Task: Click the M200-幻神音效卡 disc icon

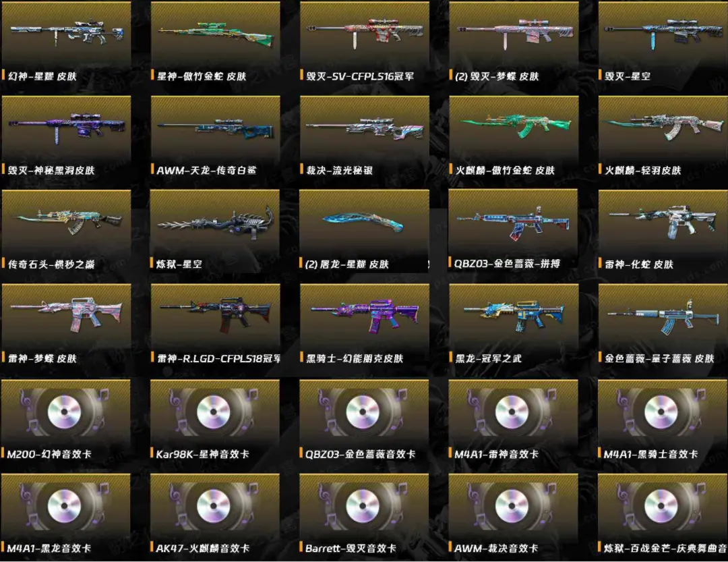Action: pos(65,412)
